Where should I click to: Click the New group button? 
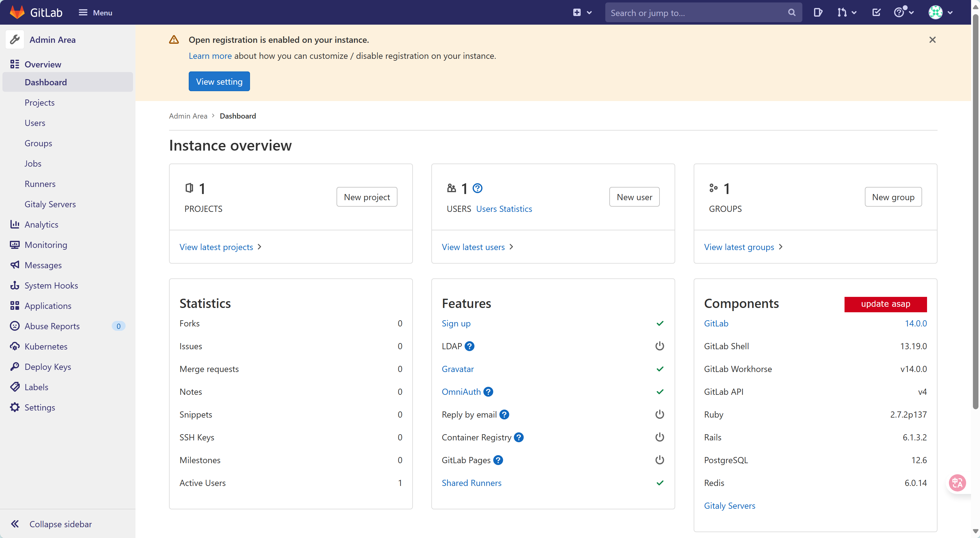pos(893,197)
